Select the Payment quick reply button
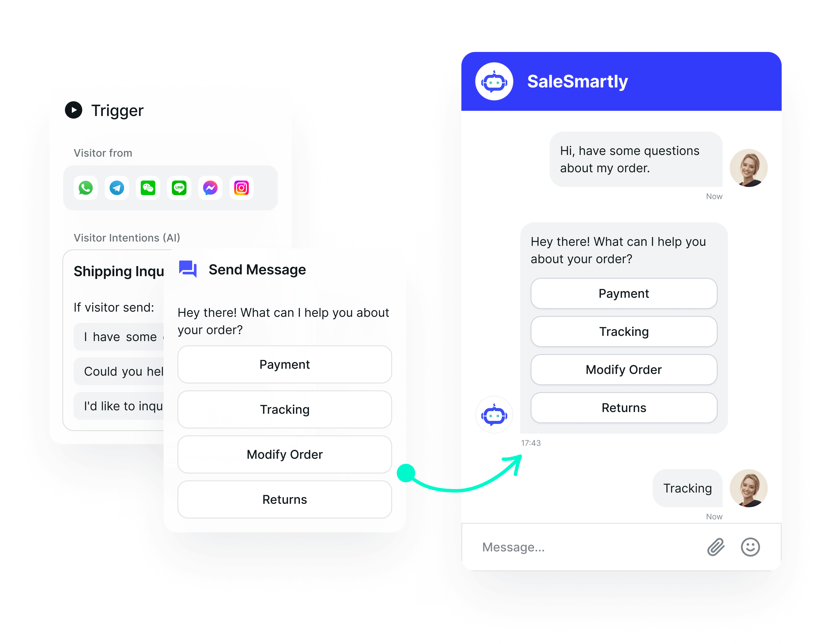The height and width of the screenshot is (644, 831). (x=624, y=293)
